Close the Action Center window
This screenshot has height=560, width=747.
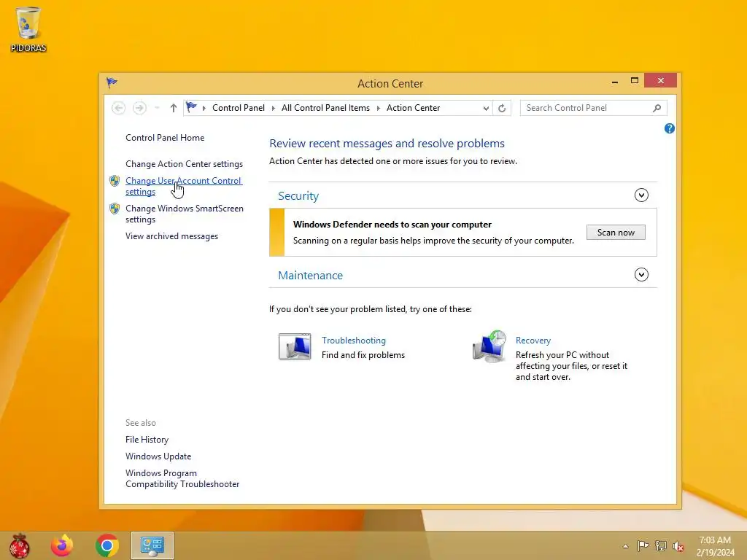click(660, 80)
